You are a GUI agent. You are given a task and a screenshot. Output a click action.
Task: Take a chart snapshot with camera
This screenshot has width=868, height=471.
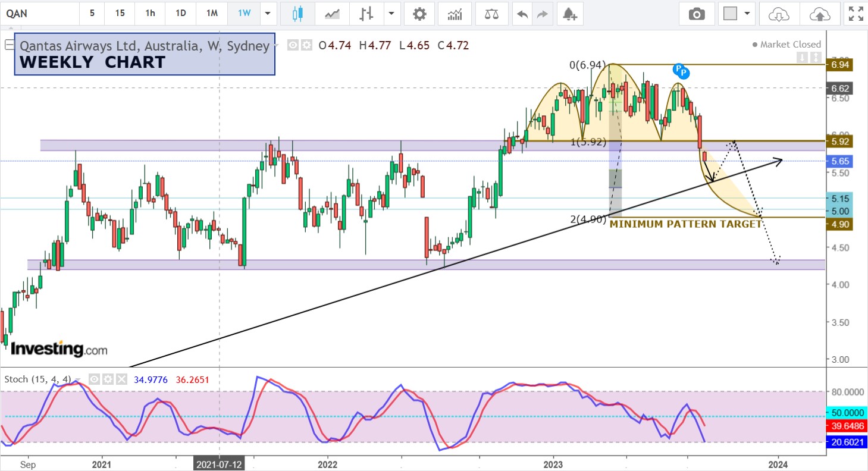tap(697, 13)
